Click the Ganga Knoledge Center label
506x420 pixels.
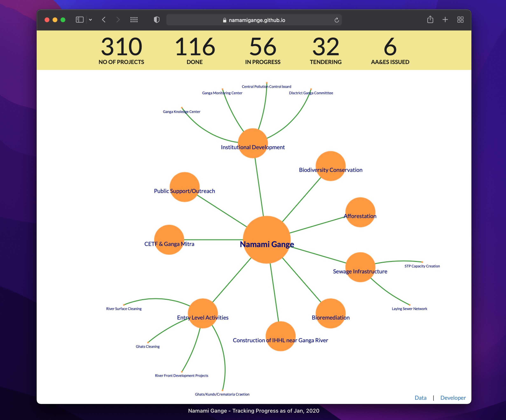(181, 112)
